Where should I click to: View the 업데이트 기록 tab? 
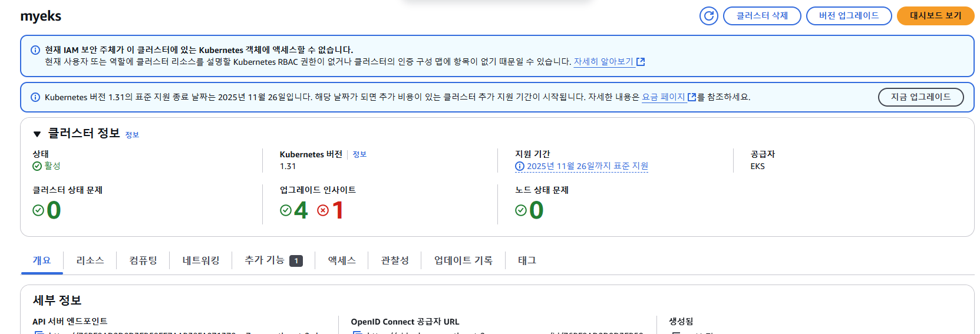463,260
